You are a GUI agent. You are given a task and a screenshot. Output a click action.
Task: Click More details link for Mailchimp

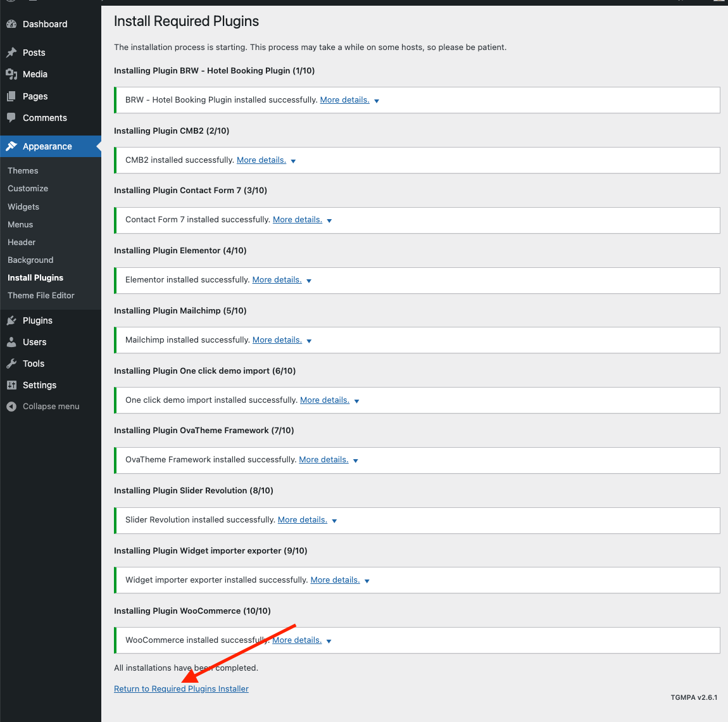tap(277, 340)
